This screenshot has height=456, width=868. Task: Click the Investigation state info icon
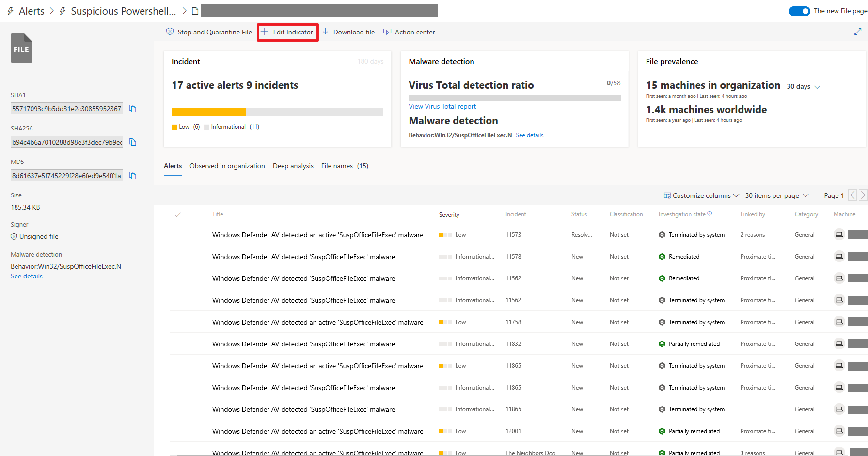(710, 213)
